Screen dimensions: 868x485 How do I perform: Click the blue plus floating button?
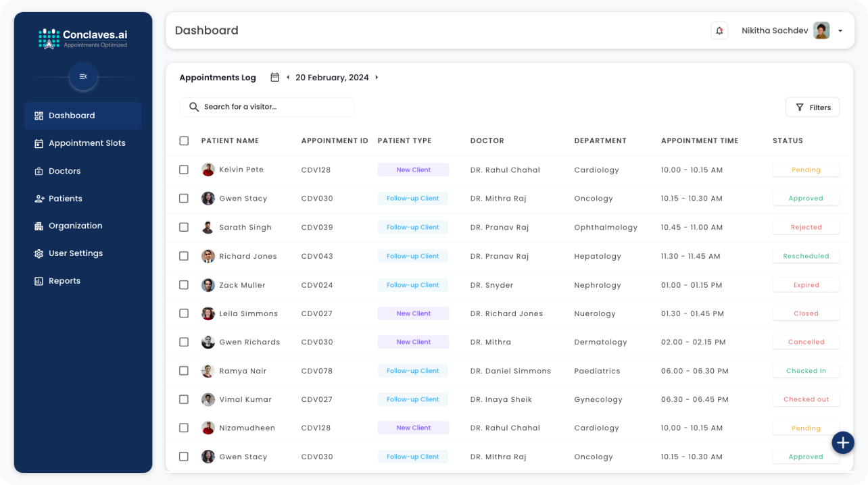pyautogui.click(x=842, y=443)
